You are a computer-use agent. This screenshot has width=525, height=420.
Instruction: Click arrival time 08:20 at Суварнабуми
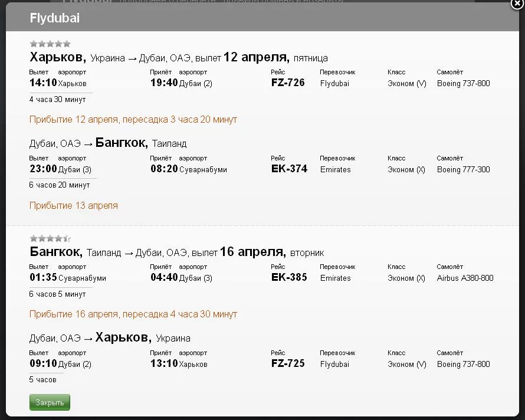coord(164,169)
